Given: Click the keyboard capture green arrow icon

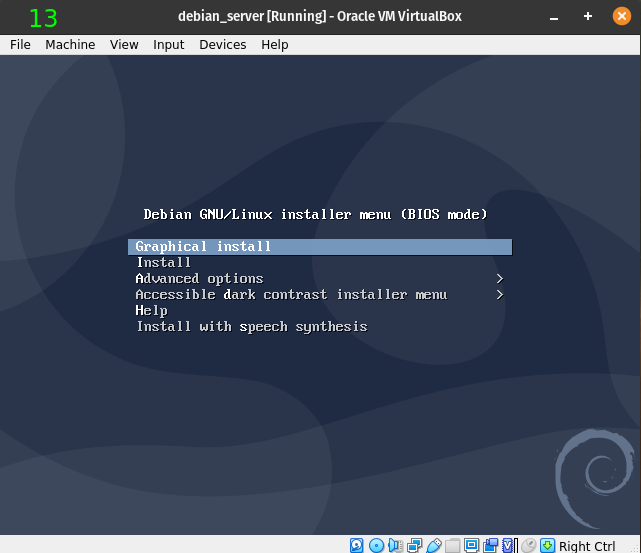Looking at the screenshot, I should pyautogui.click(x=547, y=545).
